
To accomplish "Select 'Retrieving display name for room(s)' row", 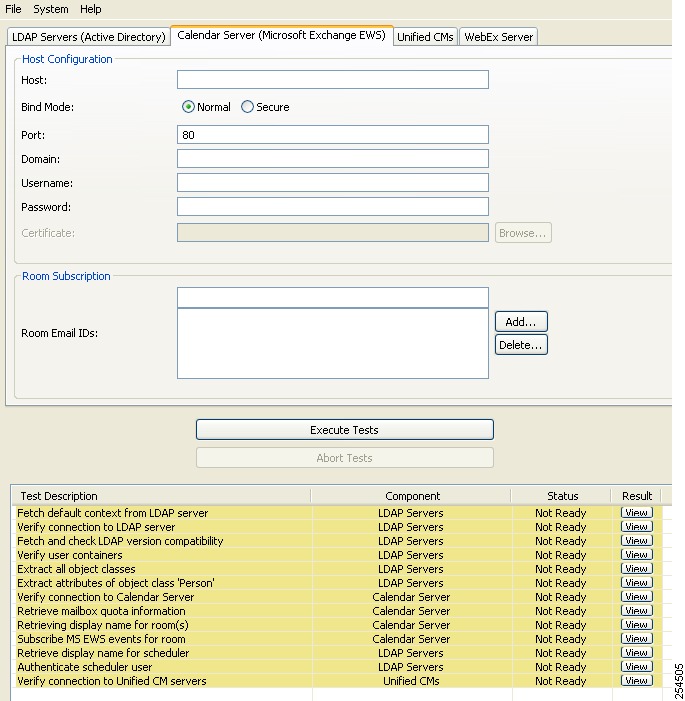I will (x=103, y=625).
